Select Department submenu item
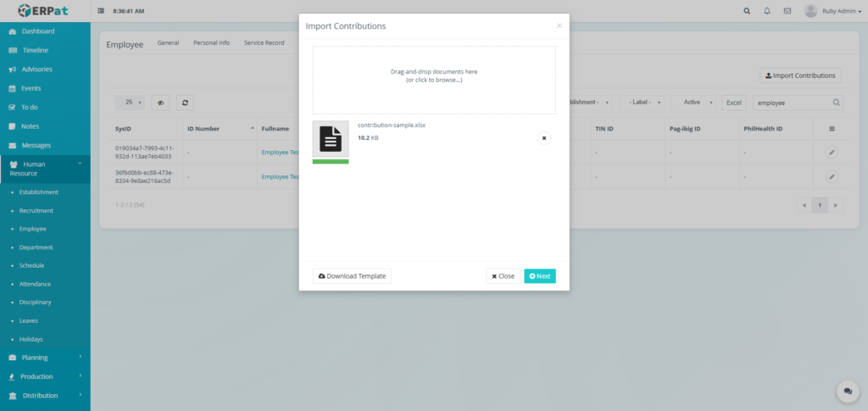 click(x=36, y=247)
